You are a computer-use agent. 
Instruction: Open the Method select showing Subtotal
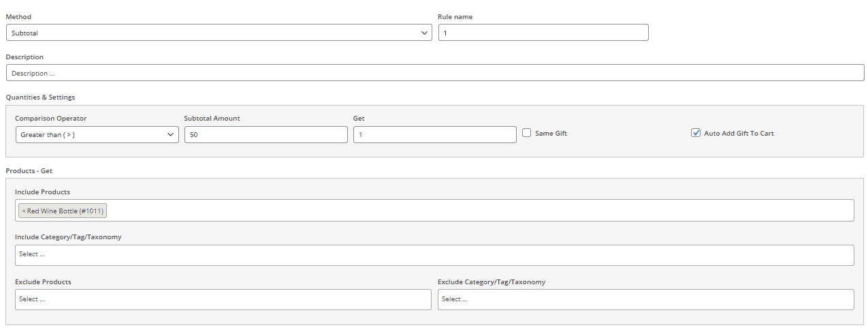point(218,33)
